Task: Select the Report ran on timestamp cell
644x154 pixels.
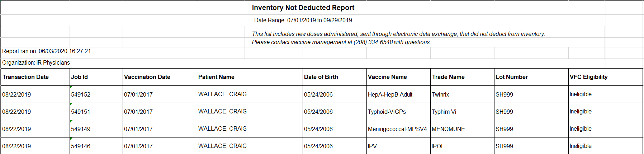Action: tap(123, 51)
